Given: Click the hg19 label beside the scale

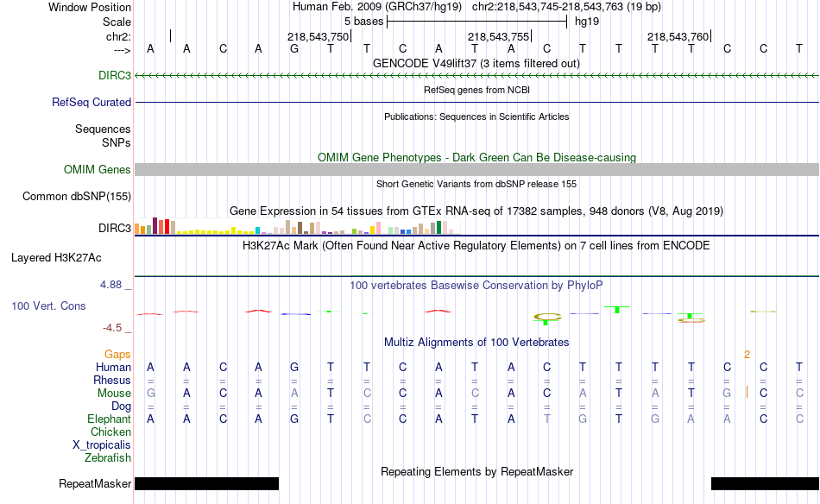Looking at the screenshot, I should (x=587, y=22).
